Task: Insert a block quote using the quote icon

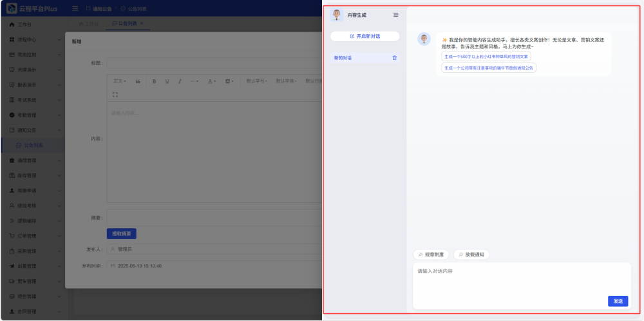Action: pos(138,81)
